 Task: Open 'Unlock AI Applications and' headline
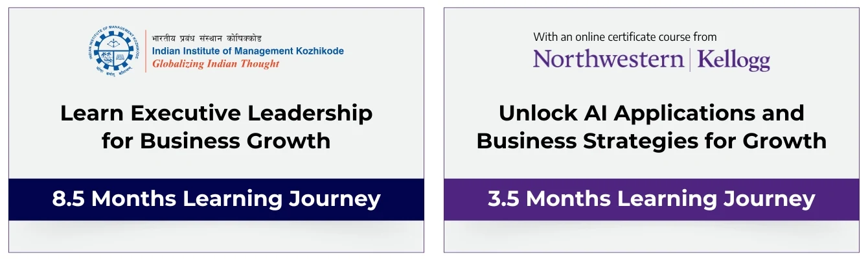[x=652, y=113]
